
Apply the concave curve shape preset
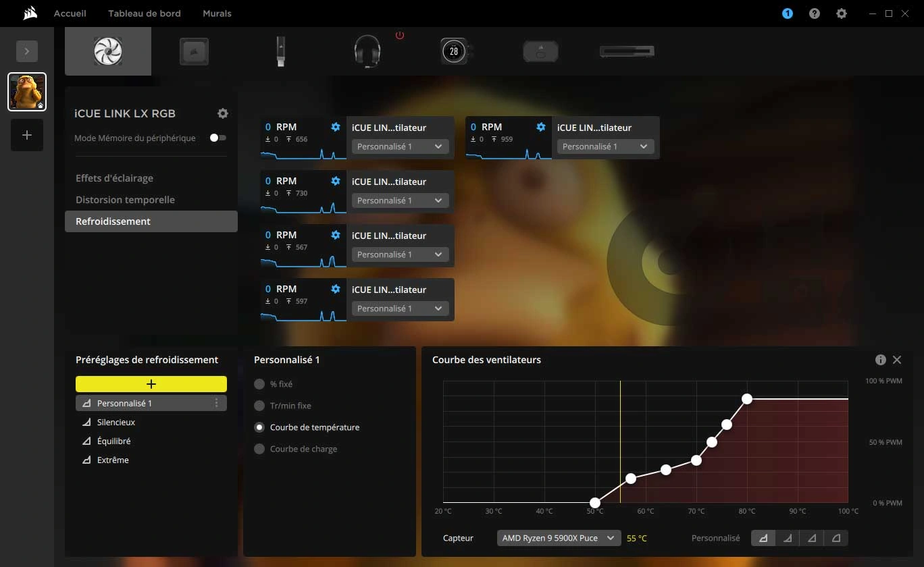(x=788, y=538)
